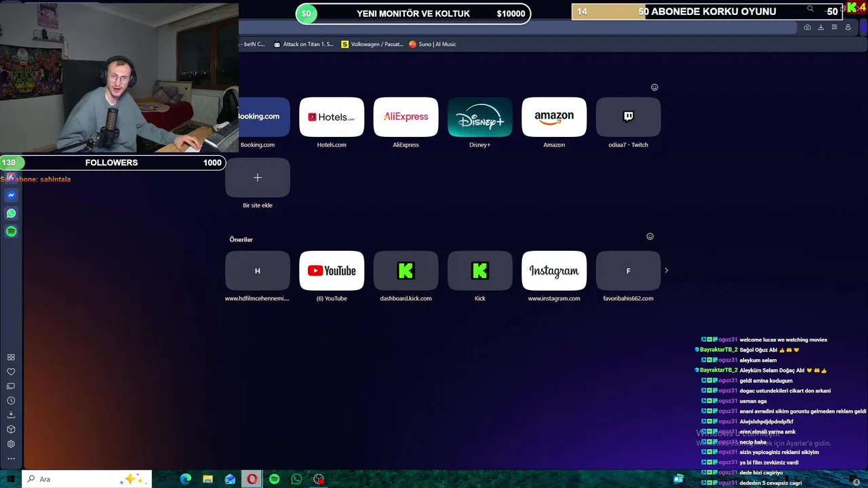Open the Disney+ speed dial tile
This screenshot has height=488, width=868.
click(479, 117)
